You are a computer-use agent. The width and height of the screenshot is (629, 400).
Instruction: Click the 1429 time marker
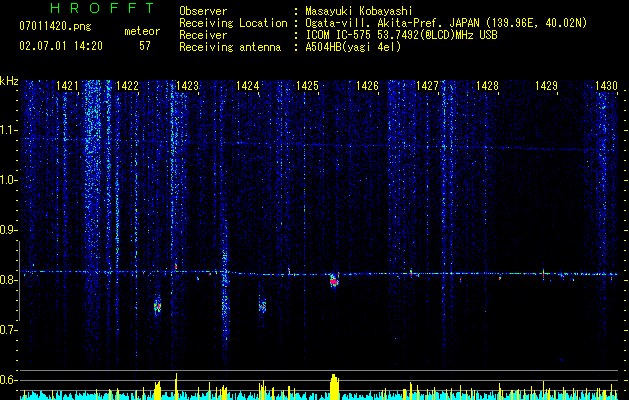click(x=547, y=86)
